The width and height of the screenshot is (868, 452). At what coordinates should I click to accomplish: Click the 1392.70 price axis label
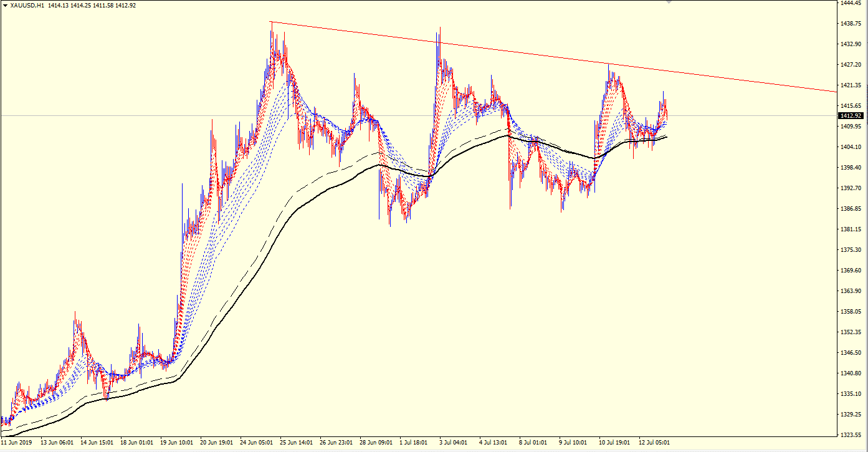tap(851, 188)
